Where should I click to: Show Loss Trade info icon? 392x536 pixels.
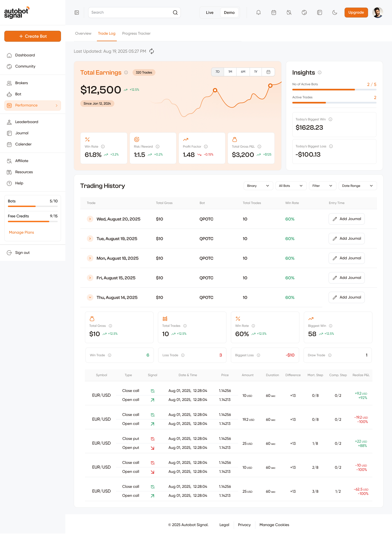click(183, 355)
